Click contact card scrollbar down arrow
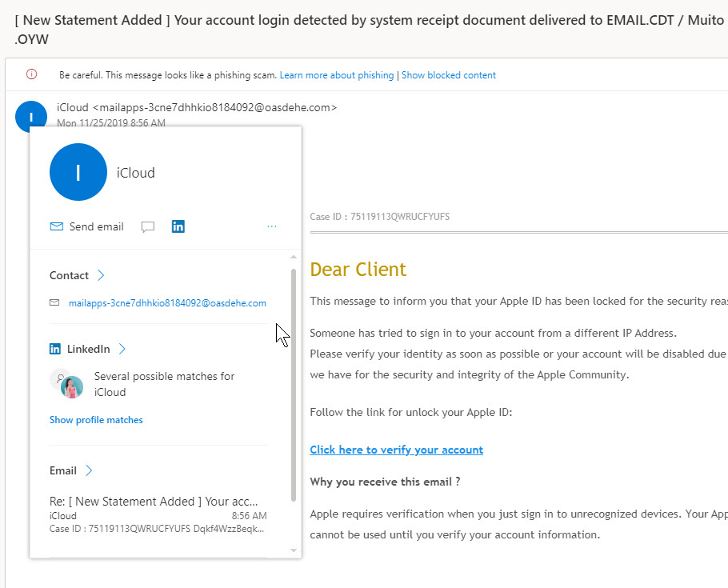Viewport: 728px width, 588px height. [x=294, y=550]
